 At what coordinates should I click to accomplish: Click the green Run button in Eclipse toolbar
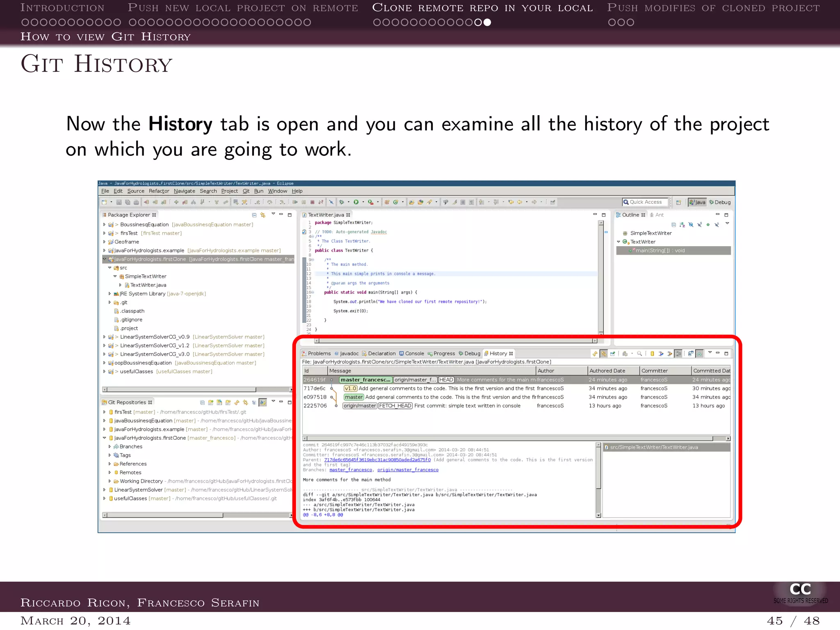point(356,202)
